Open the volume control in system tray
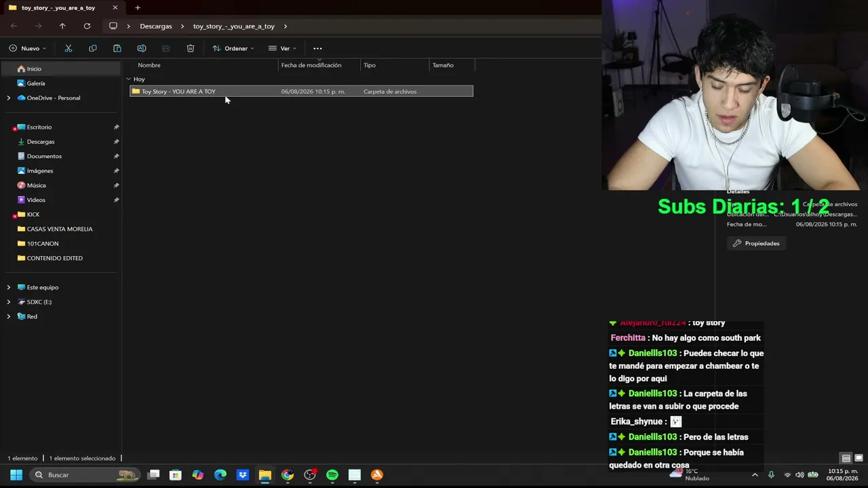This screenshot has width=868, height=488. pos(800,474)
